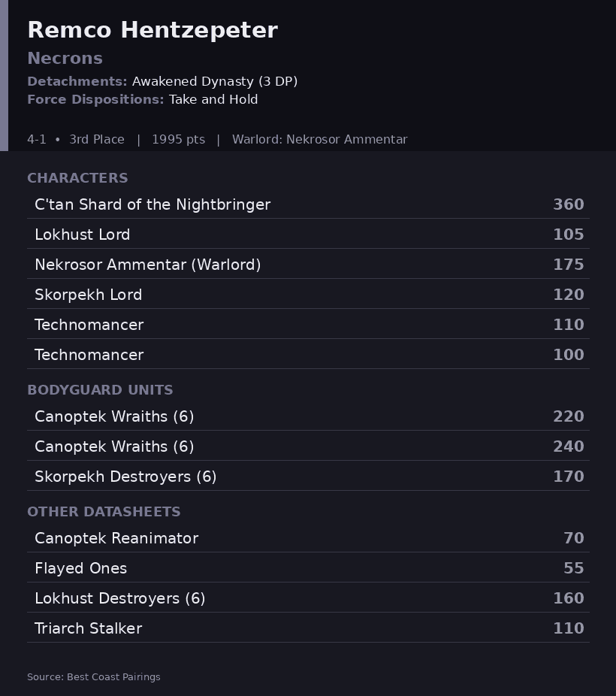Click the CHARACTERS section heading
Screen dimensions: 616x696
point(77,178)
